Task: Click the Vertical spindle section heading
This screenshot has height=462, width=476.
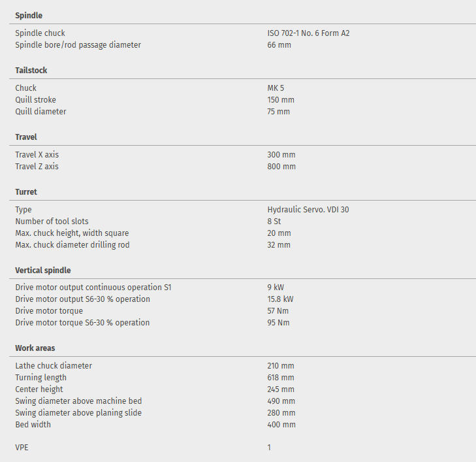Action: point(43,271)
